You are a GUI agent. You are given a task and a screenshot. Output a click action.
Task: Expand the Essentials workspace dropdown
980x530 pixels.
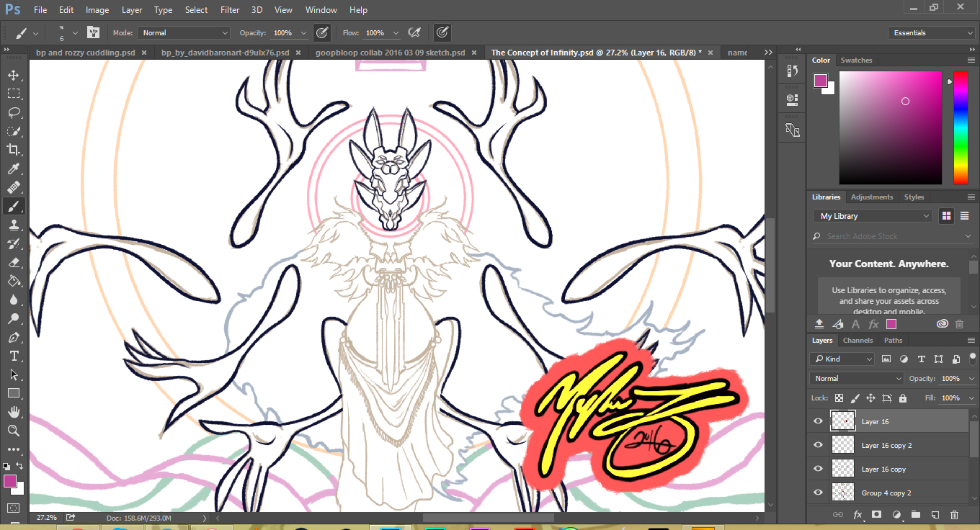pyautogui.click(x=932, y=33)
